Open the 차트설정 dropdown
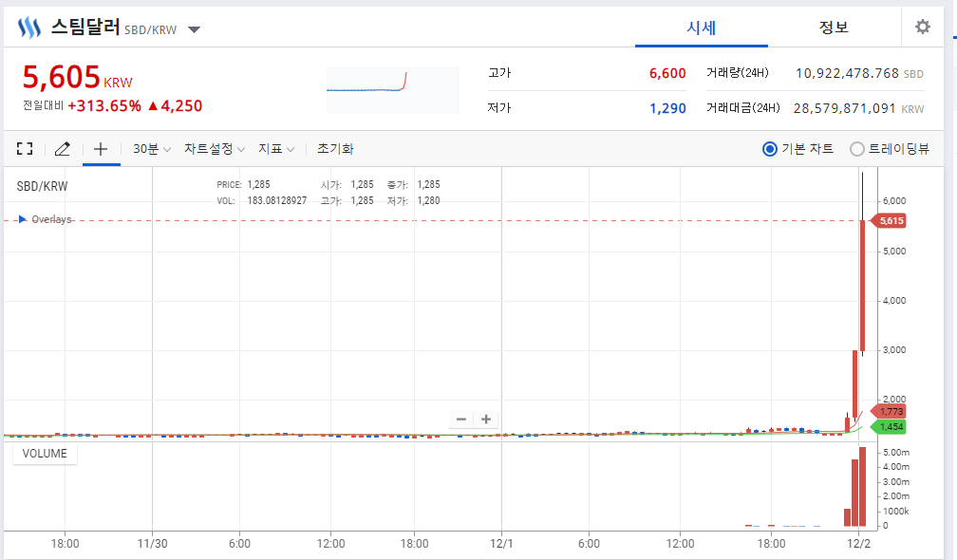Screen dimensions: 957x560 pyautogui.click(x=215, y=149)
